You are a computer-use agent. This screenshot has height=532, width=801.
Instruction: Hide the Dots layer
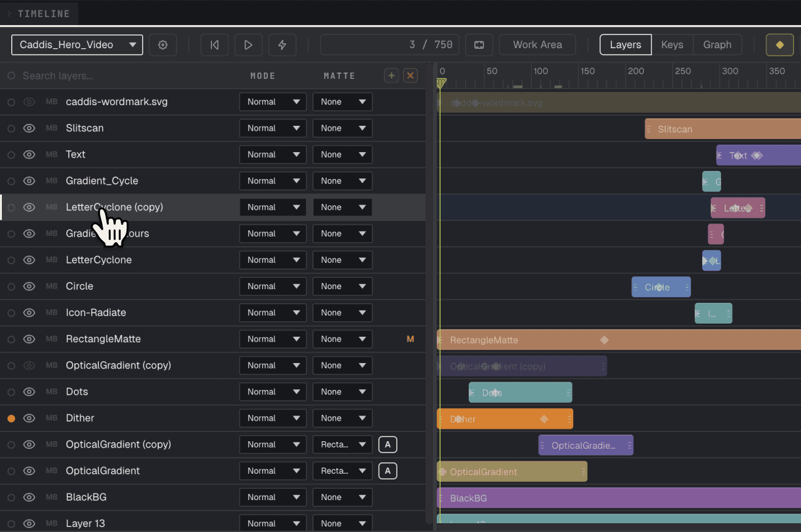tap(29, 392)
